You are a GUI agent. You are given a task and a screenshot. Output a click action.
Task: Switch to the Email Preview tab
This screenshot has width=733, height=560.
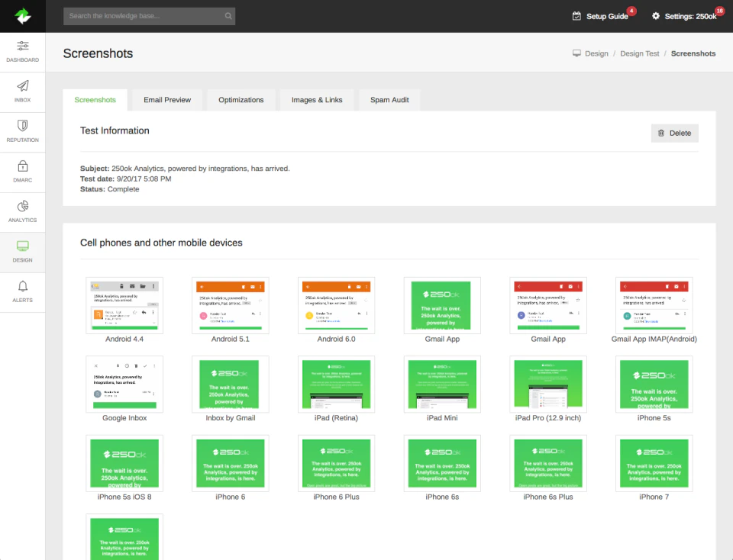coord(166,99)
